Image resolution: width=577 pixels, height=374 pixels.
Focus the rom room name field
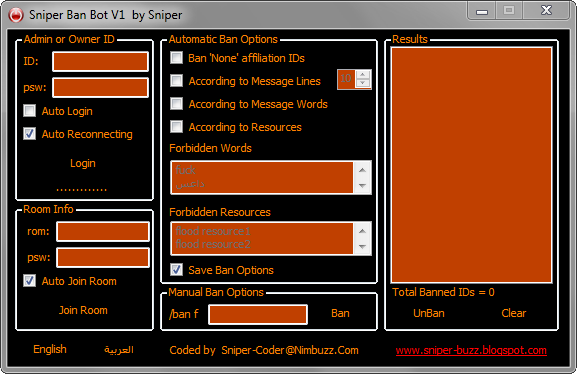[103, 232]
